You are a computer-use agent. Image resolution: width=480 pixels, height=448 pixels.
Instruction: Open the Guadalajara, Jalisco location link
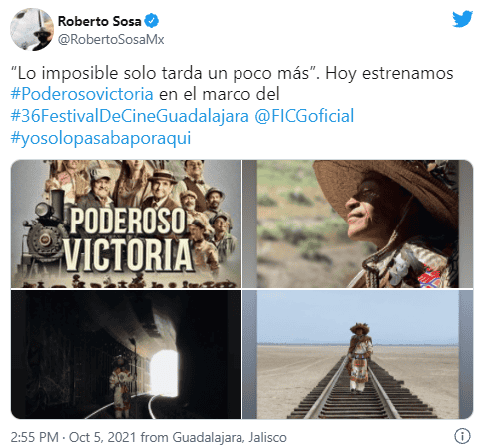230,437
